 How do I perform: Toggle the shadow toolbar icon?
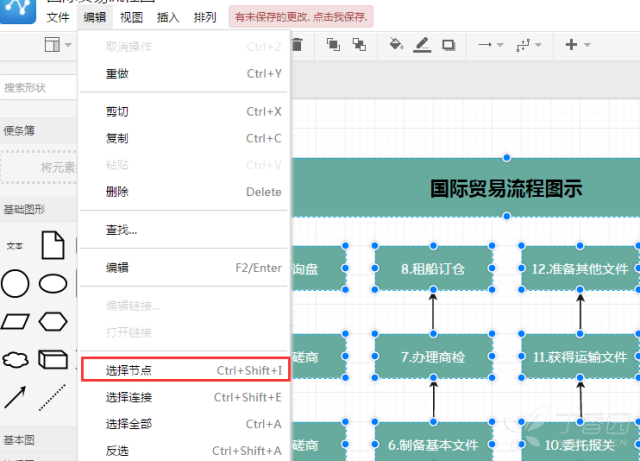click(x=449, y=45)
